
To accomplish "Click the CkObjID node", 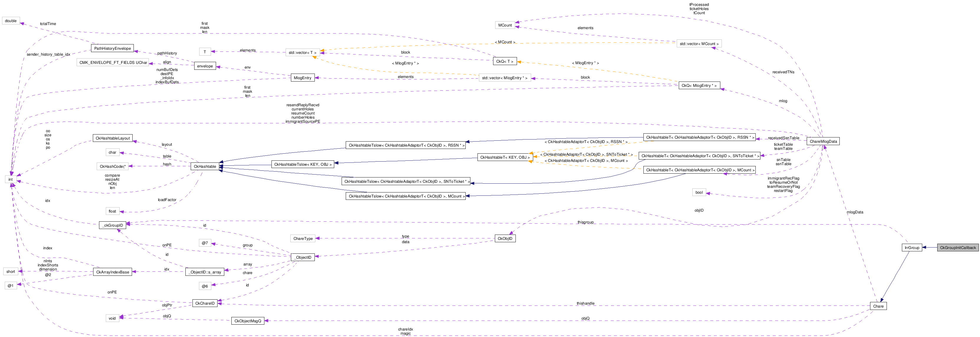I will [x=505, y=239].
